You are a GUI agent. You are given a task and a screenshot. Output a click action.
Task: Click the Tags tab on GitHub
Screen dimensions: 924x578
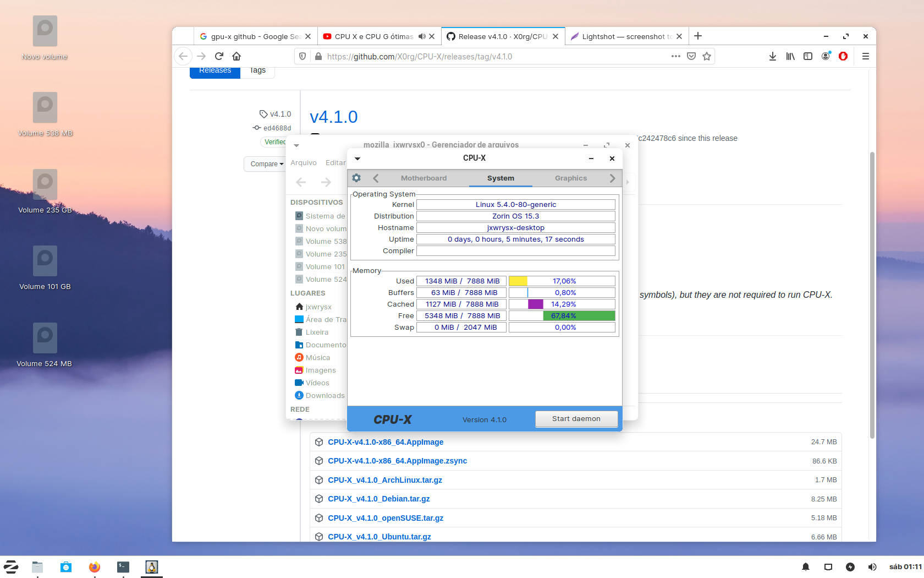coord(257,72)
